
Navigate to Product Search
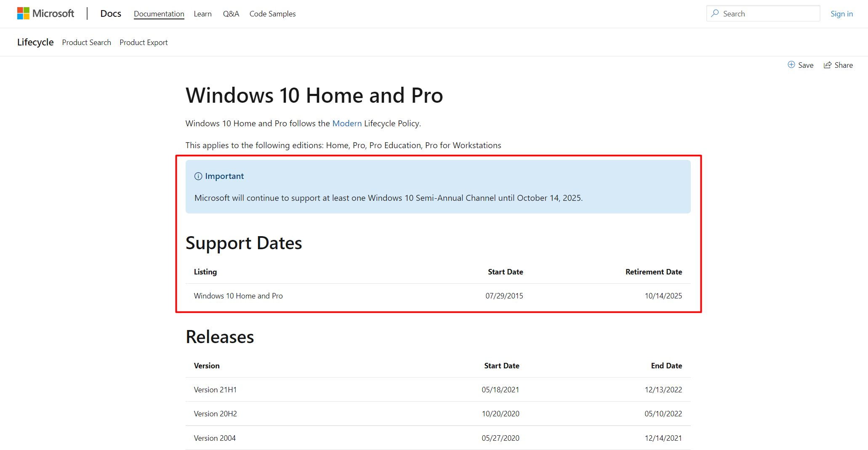pos(86,42)
